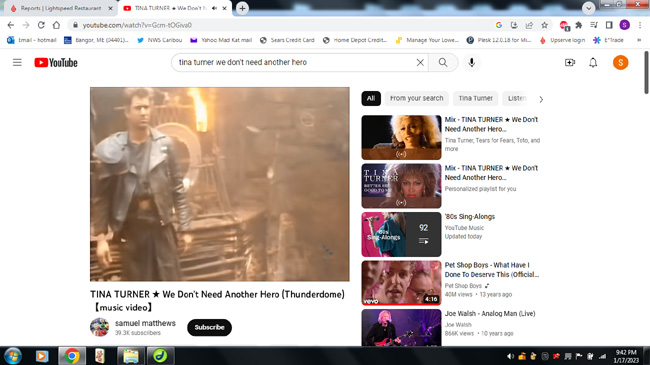
Task: Open the orange S account avatar
Action: (x=621, y=63)
